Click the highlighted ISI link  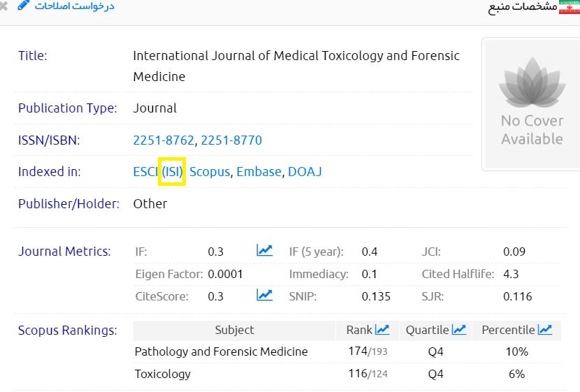pos(172,171)
